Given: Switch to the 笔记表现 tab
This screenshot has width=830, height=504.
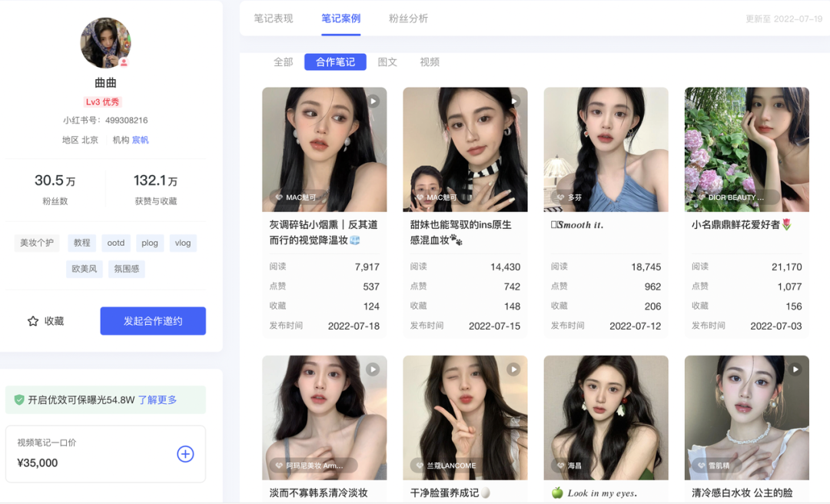Looking at the screenshot, I should click(x=274, y=18).
